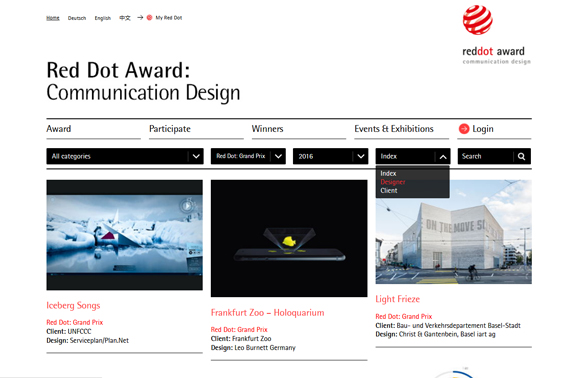Select Client from the index list

[389, 191]
